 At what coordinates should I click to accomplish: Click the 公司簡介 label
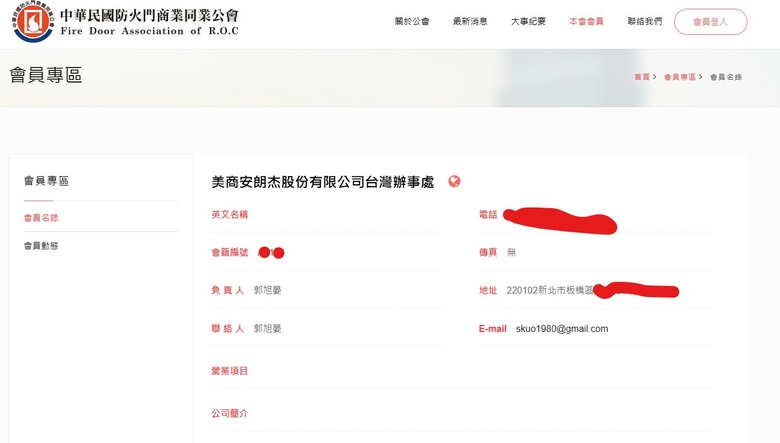click(229, 413)
